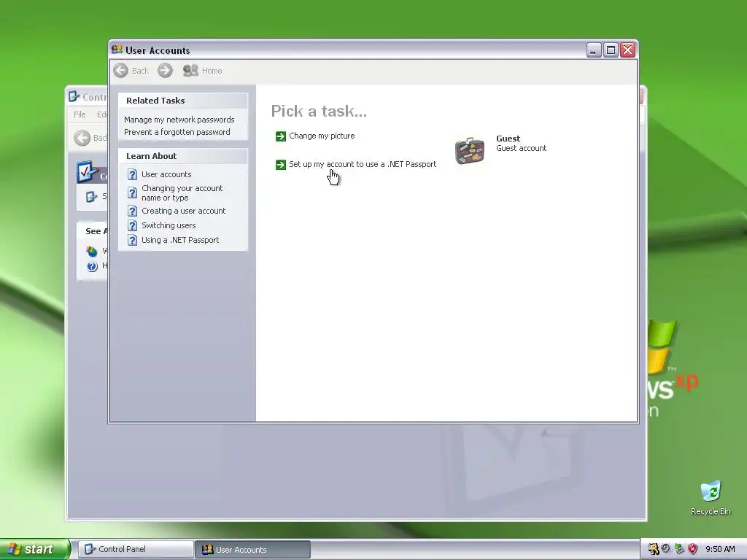
Task: Click the red security shield tray icon
Action: [693, 549]
